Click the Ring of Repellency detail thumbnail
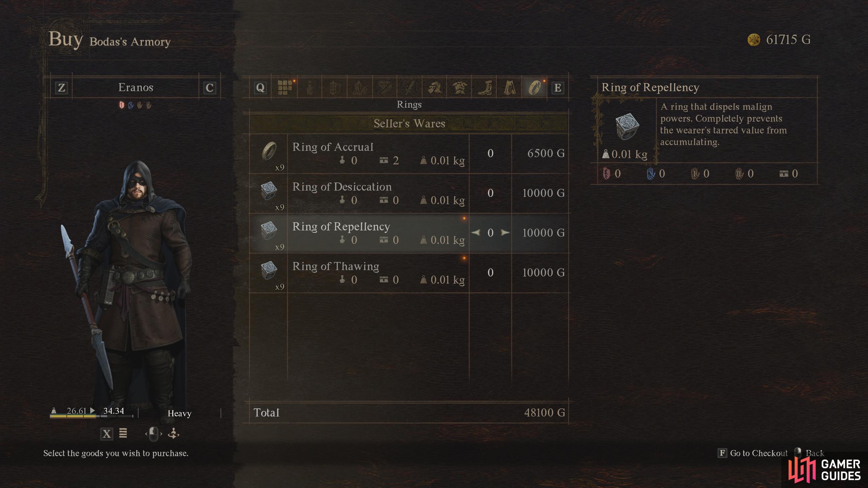Image resolution: width=868 pixels, height=488 pixels. pyautogui.click(x=627, y=126)
